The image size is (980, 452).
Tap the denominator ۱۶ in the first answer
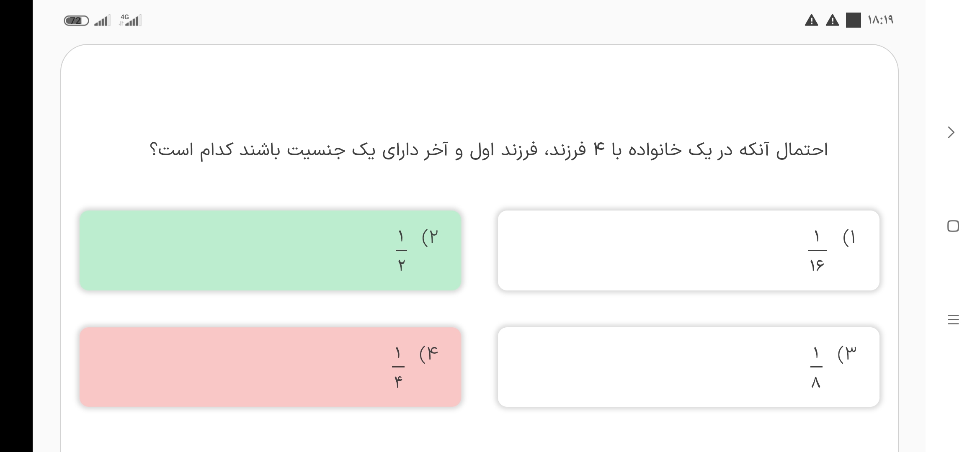pos(817,265)
